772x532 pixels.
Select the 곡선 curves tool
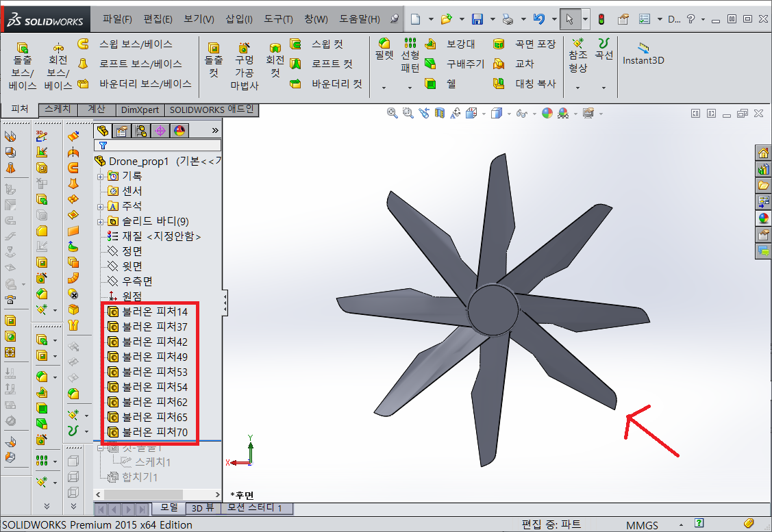pos(603,49)
